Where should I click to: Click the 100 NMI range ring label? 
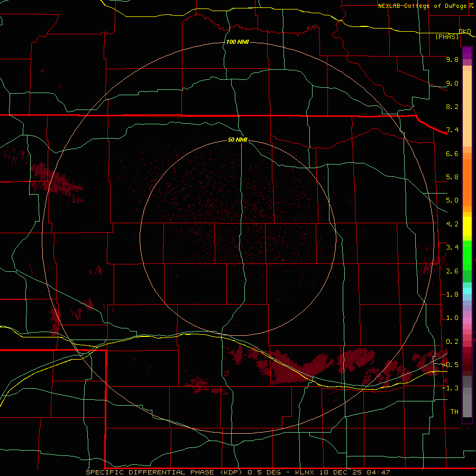(x=237, y=42)
